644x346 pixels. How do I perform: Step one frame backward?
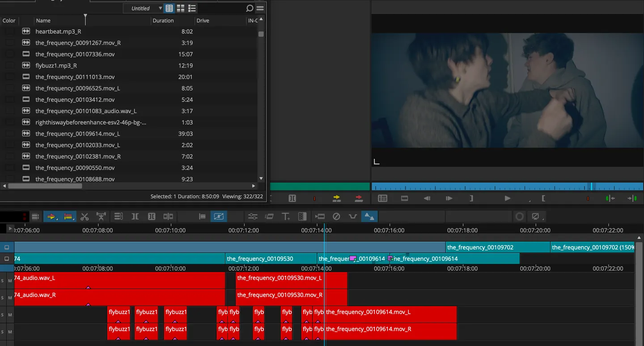427,198
